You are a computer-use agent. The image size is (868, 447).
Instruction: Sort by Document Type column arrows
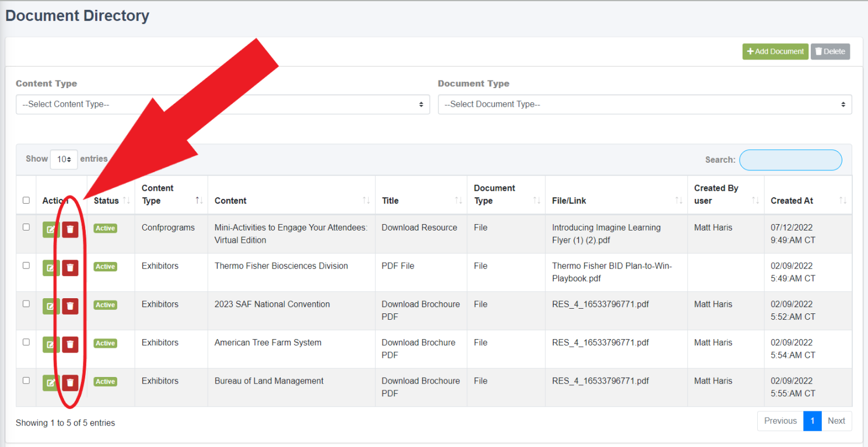pyautogui.click(x=537, y=201)
